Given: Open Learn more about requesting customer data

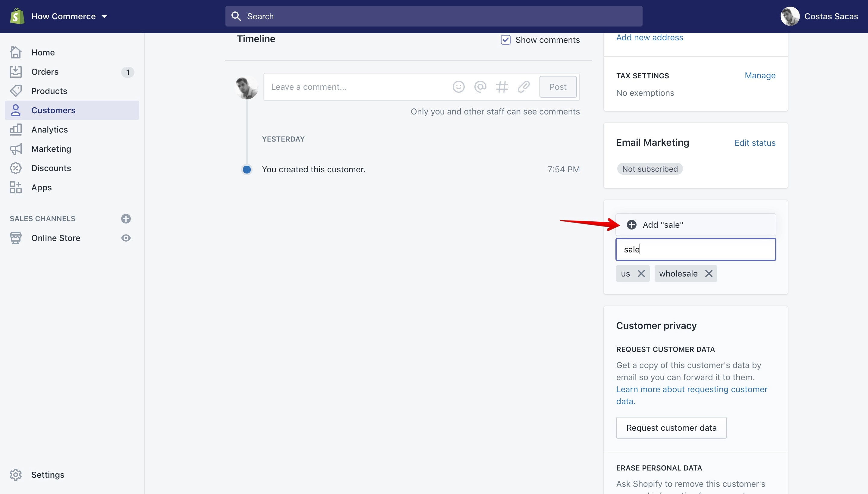Looking at the screenshot, I should pyautogui.click(x=692, y=395).
